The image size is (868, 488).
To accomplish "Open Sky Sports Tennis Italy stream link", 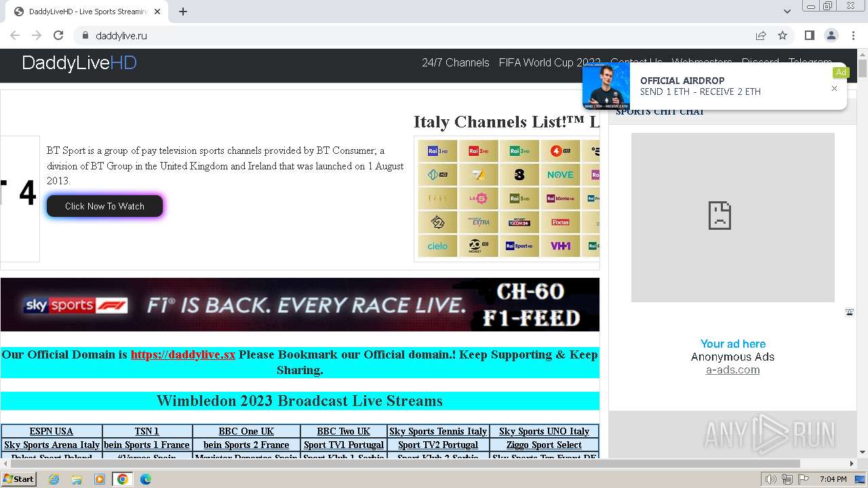I will coord(438,431).
